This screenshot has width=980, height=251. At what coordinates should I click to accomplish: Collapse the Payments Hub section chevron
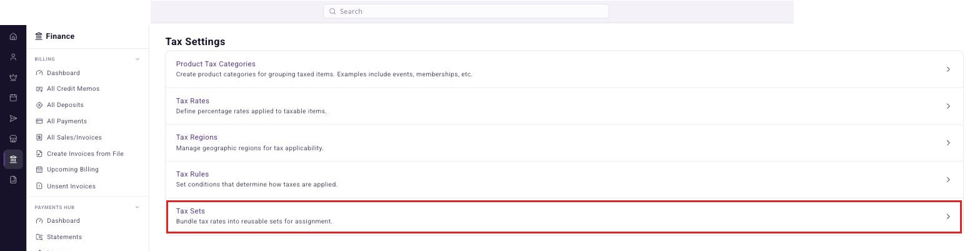[137, 207]
